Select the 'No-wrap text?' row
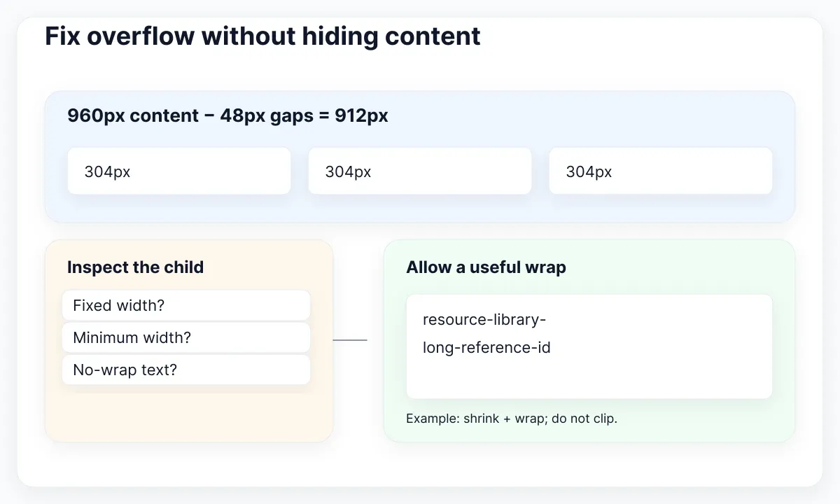Screen dimensions: 840x504 (x=186, y=370)
